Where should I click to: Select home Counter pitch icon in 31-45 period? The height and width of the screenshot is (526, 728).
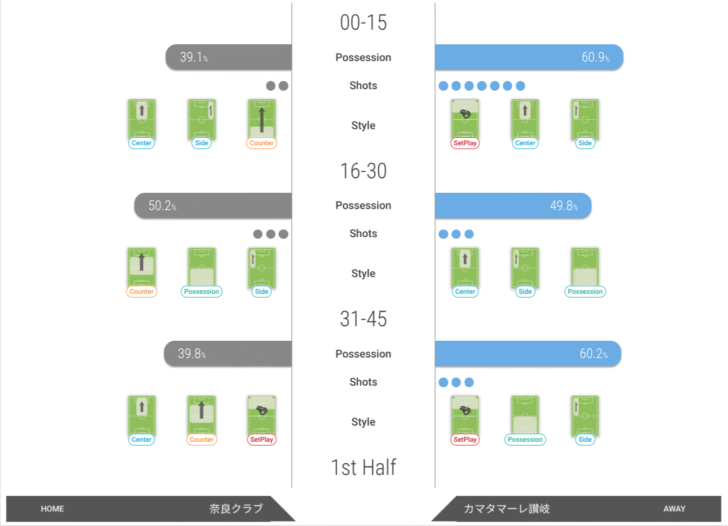click(x=201, y=416)
